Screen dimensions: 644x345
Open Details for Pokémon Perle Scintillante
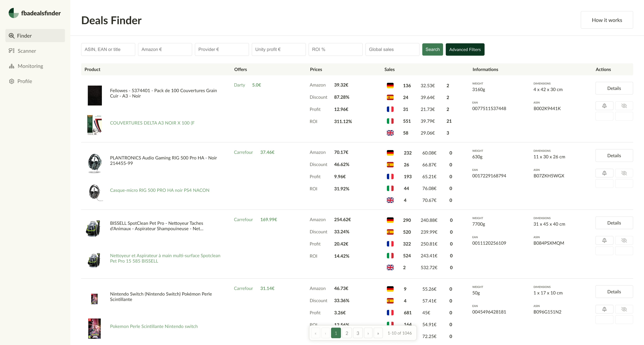pos(614,292)
